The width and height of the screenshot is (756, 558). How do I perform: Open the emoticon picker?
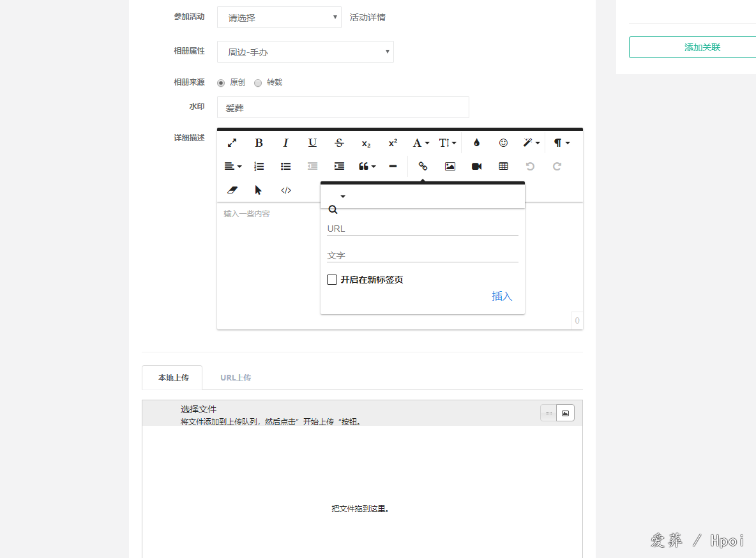point(503,143)
